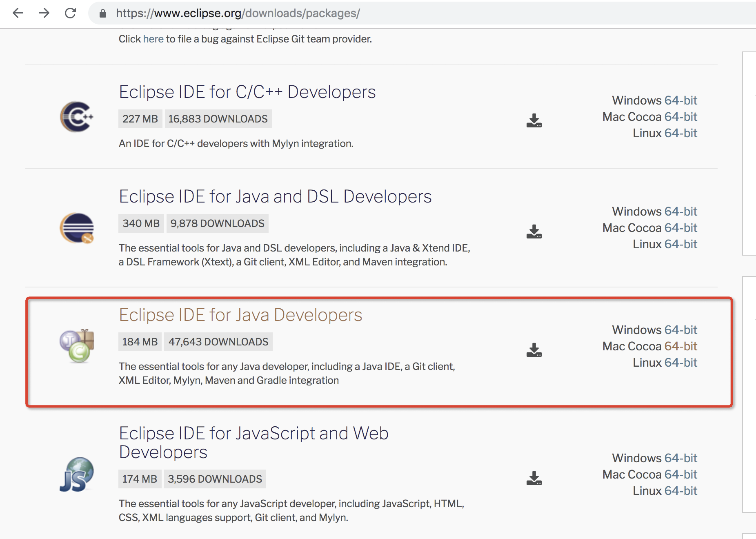Click the 174 MB size badge
756x539 pixels.
pyautogui.click(x=140, y=479)
